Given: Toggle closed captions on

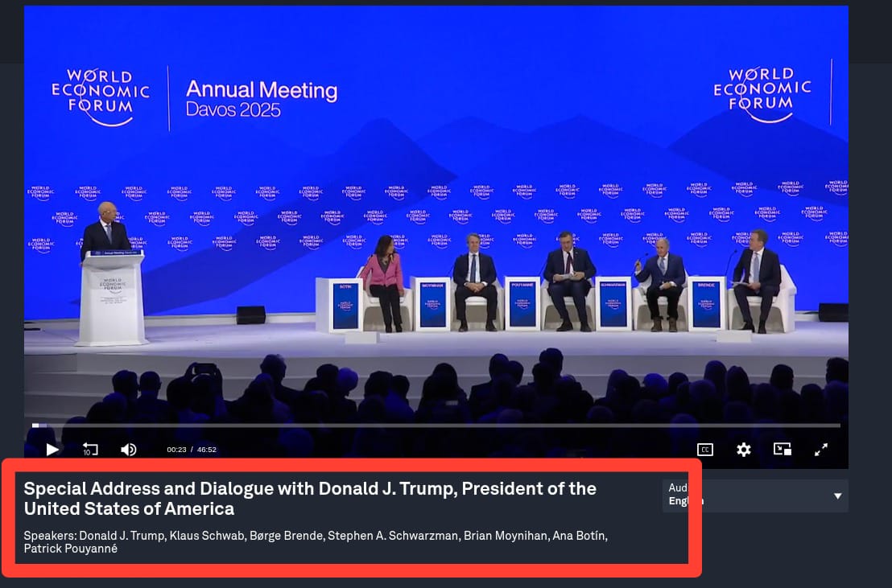Looking at the screenshot, I should 704,450.
